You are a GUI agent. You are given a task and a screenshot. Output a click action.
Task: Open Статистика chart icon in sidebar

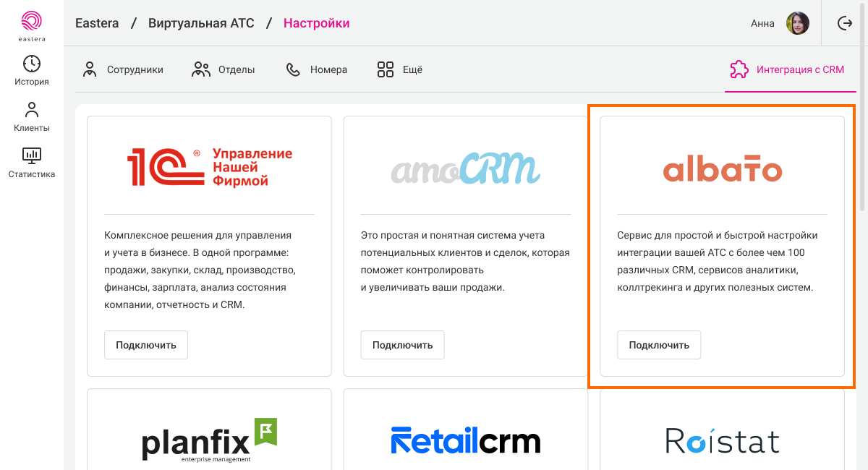coord(32,155)
